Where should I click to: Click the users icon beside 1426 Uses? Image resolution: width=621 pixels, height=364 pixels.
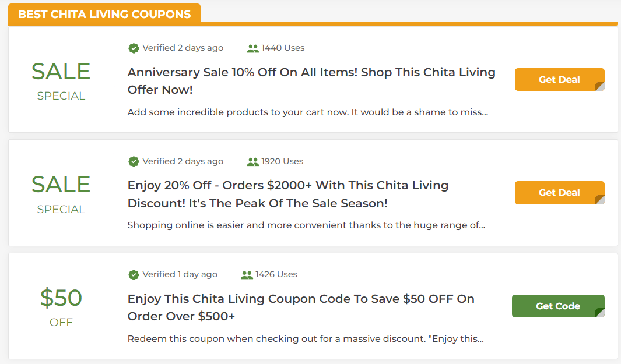pyautogui.click(x=247, y=274)
